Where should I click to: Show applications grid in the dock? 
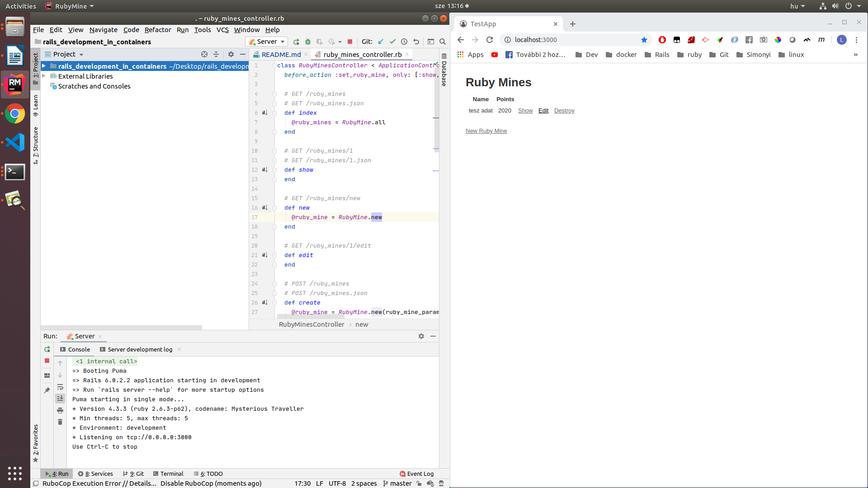15,473
